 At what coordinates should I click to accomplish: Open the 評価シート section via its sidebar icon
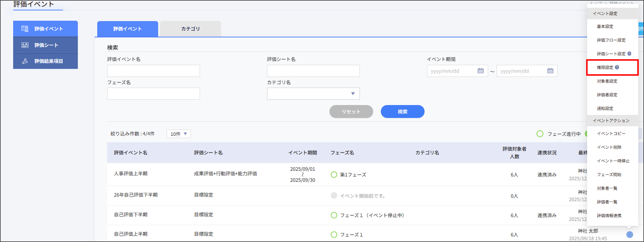pos(25,45)
